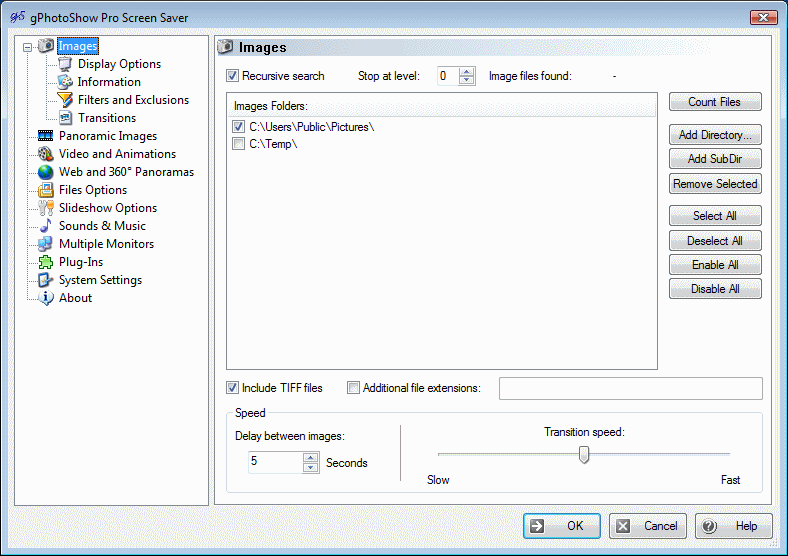The width and height of the screenshot is (788, 556).
Task: Click the Web and 360° Panoramas globe icon
Action: (x=46, y=172)
